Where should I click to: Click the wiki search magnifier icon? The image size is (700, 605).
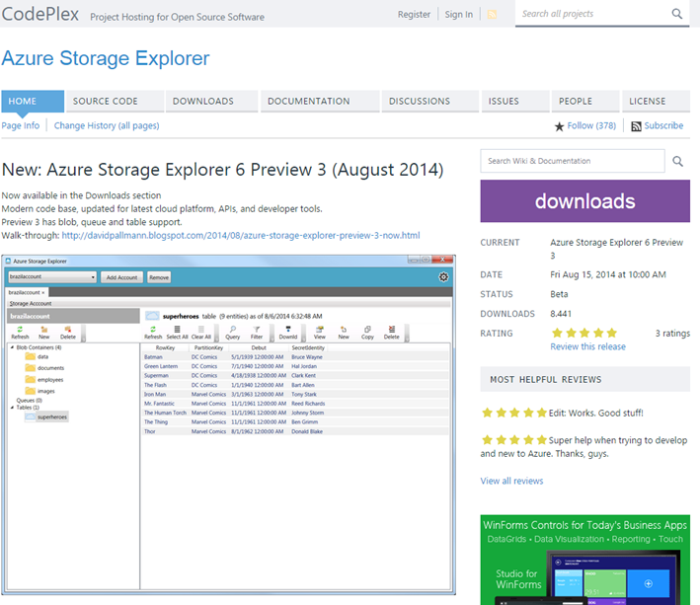[677, 161]
